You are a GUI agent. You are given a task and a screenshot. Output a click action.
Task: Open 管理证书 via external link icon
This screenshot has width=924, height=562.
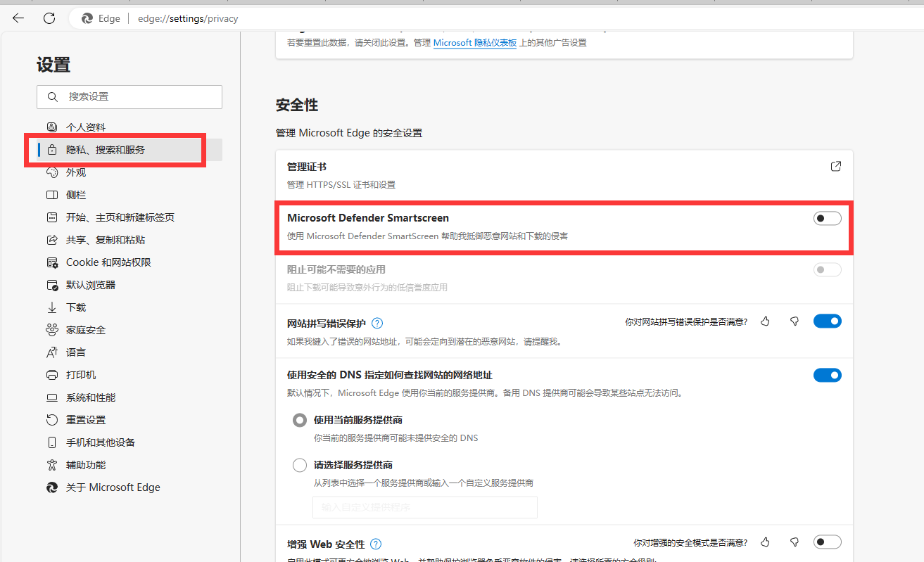tap(836, 167)
